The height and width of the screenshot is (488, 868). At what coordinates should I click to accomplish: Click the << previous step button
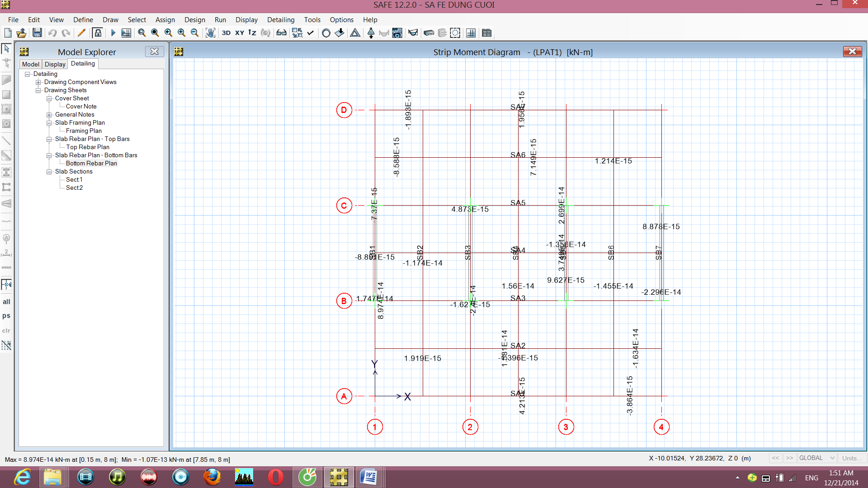[775, 458]
